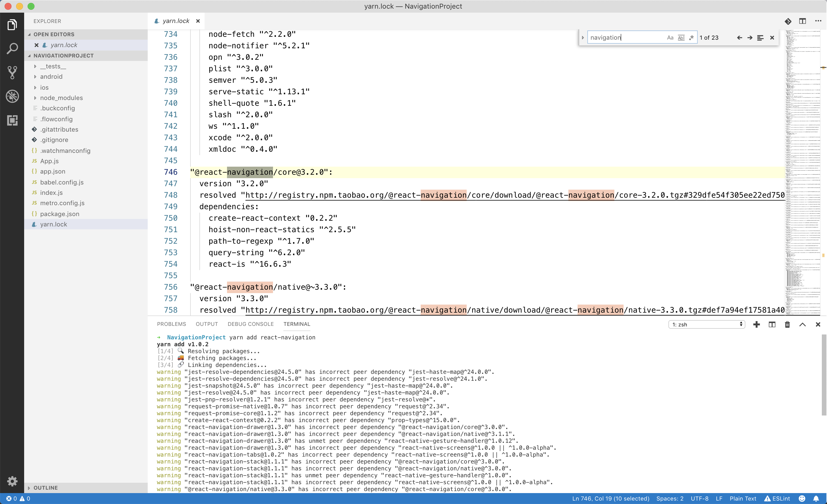The width and height of the screenshot is (827, 504).
Task: Change language mode Plain Text
Action: tap(743, 499)
